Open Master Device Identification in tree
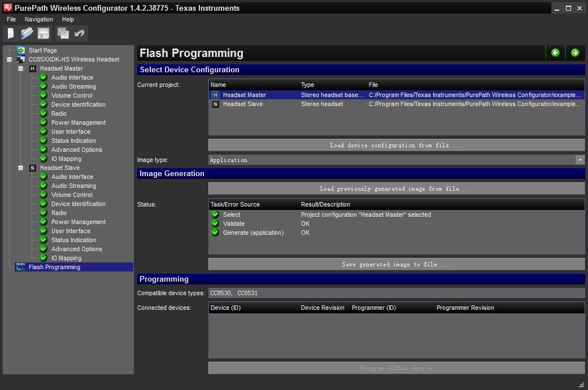This screenshot has height=390, width=588. click(79, 104)
